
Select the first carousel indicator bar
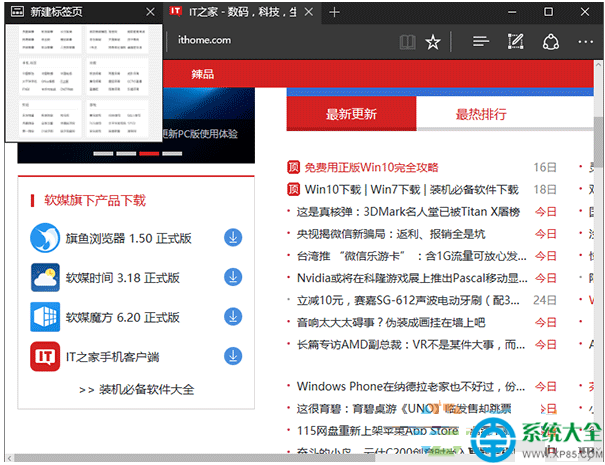[x=103, y=154]
